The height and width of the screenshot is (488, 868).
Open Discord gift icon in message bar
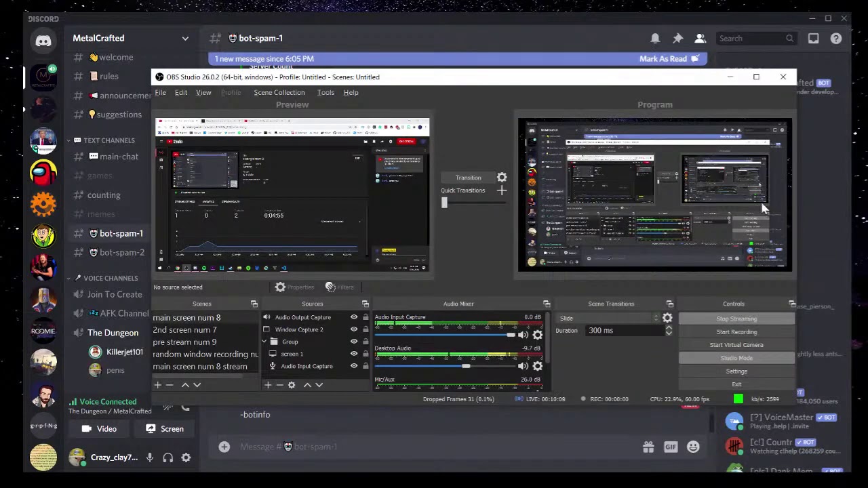click(648, 447)
